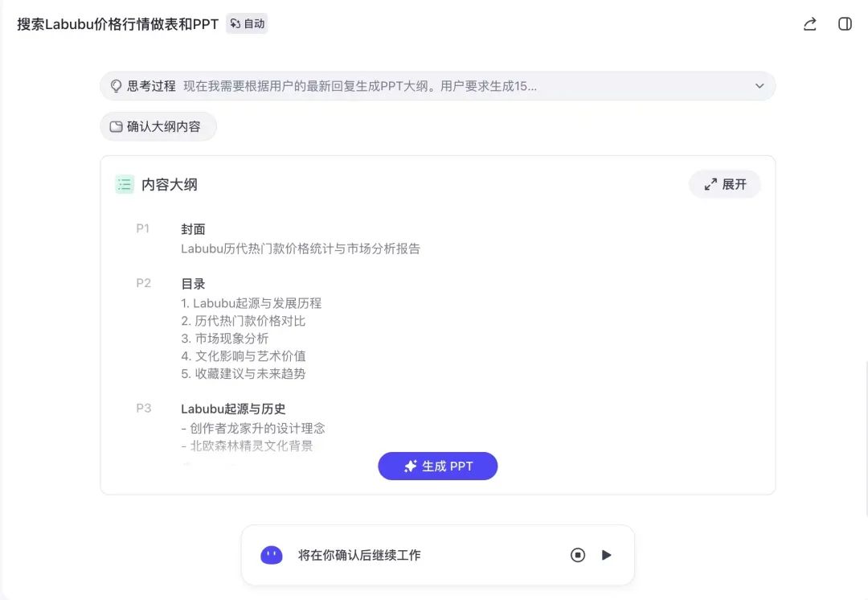Expand the 思考过程 chevron
Screen dimensions: 868x600
759,86
